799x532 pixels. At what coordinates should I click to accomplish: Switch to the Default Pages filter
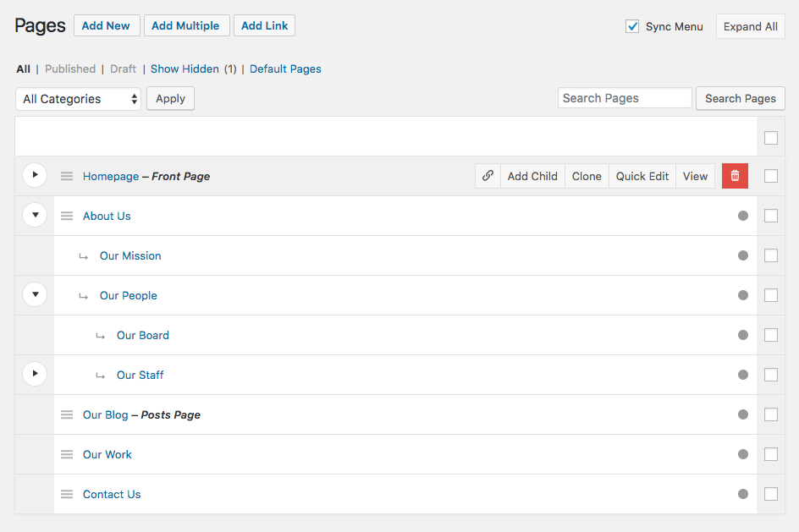click(x=285, y=69)
